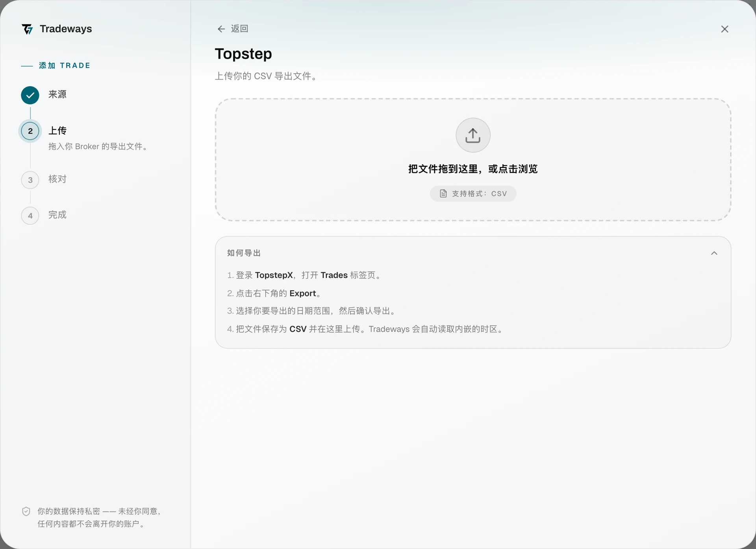
Task: Click the Tradeways logo icon
Action: (x=28, y=29)
